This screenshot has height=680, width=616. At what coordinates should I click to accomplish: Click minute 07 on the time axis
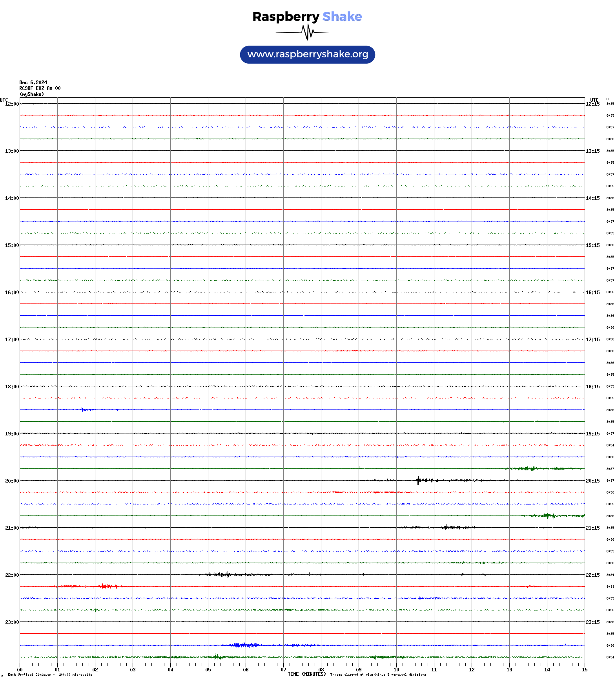[283, 670]
